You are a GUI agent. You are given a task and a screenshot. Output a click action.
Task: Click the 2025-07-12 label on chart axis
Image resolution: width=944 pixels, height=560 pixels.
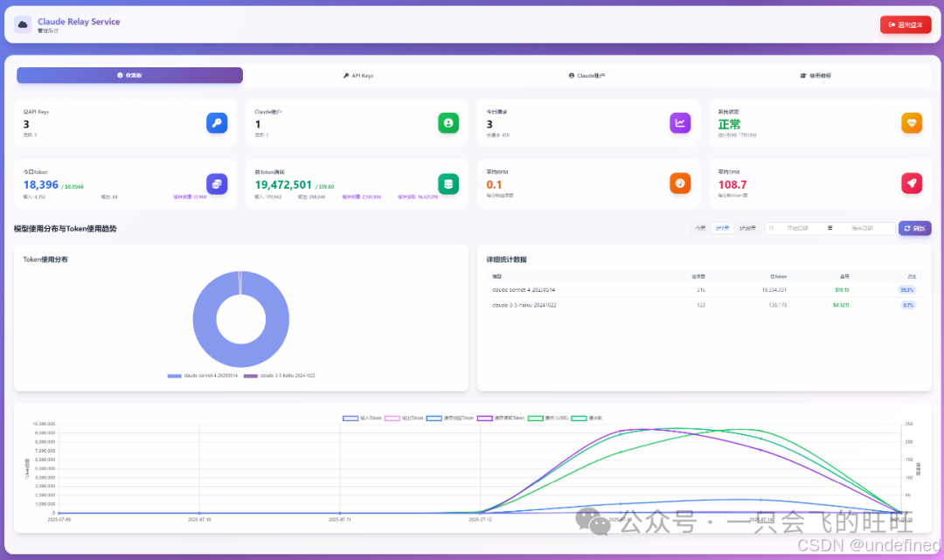click(x=480, y=520)
